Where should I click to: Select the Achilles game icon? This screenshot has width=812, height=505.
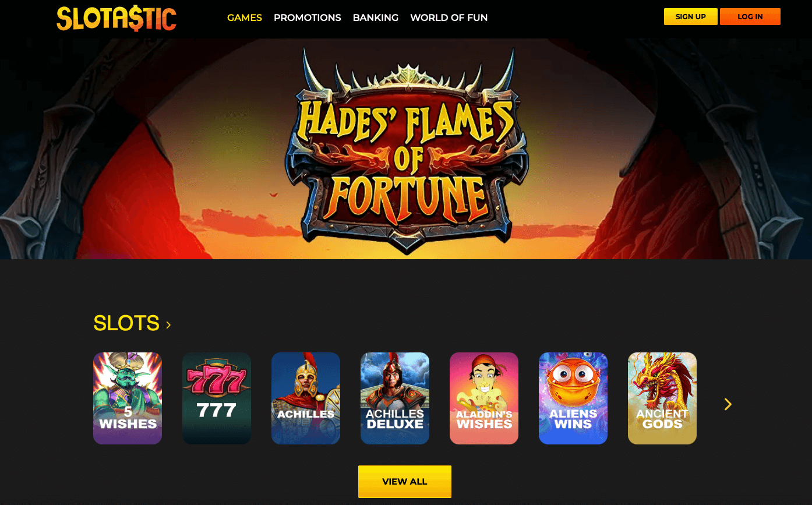[x=306, y=398]
